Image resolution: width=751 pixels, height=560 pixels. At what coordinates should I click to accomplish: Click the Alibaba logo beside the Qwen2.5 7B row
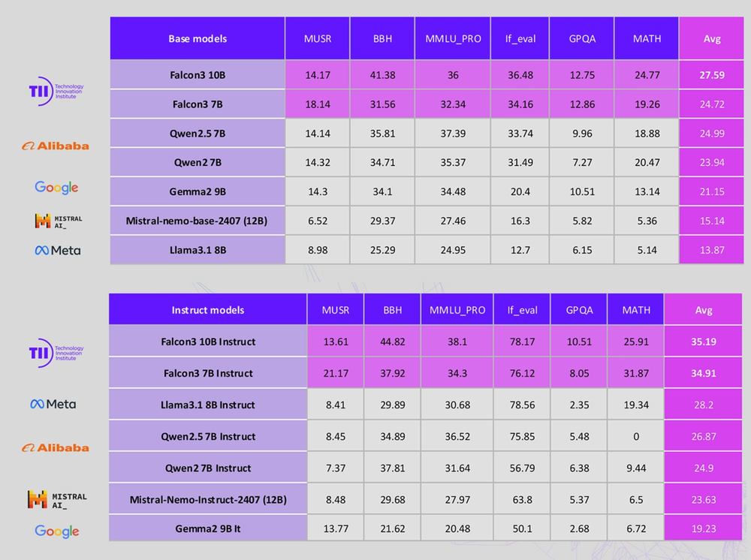pos(56,146)
